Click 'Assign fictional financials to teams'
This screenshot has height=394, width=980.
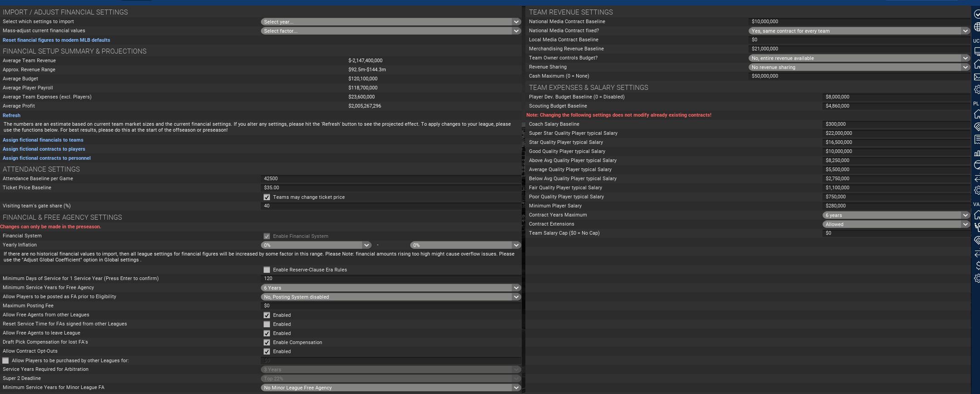coord(43,140)
